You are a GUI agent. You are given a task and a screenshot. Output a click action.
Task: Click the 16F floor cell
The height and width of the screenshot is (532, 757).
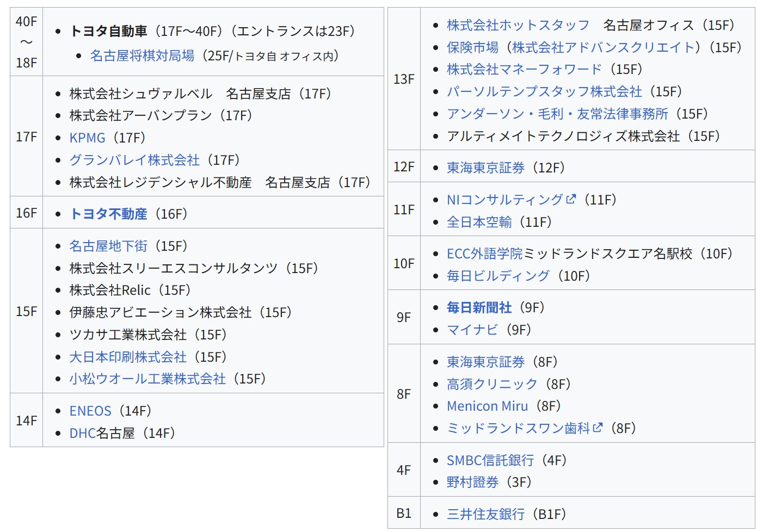pos(26,213)
